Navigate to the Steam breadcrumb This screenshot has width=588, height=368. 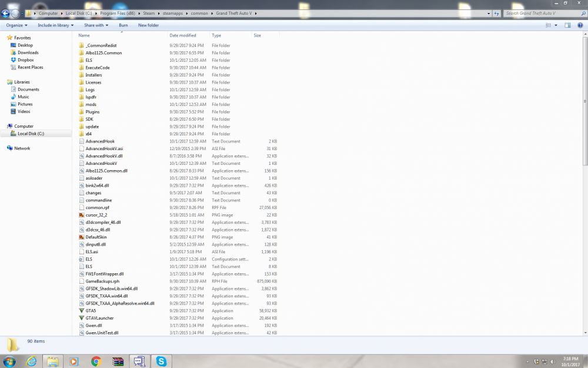tap(149, 13)
